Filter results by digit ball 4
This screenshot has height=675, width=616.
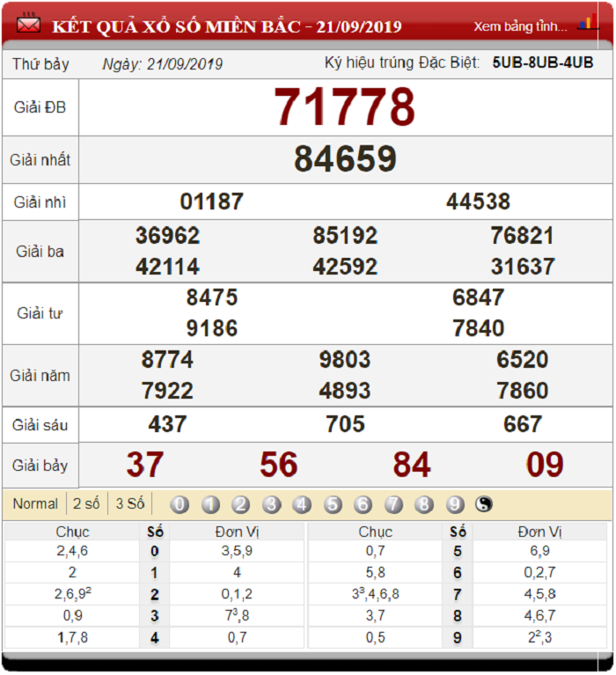click(x=302, y=504)
